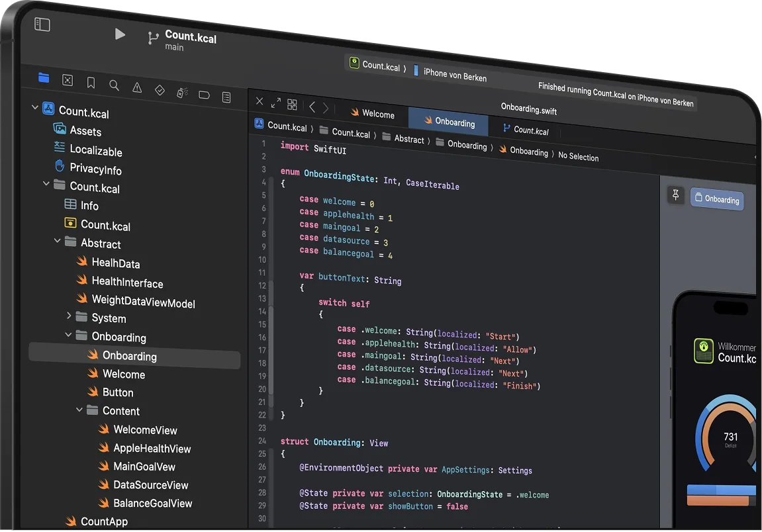Viewport: 762px width, 532px height.
Task: Run the app with the play button
Action: coord(120,34)
